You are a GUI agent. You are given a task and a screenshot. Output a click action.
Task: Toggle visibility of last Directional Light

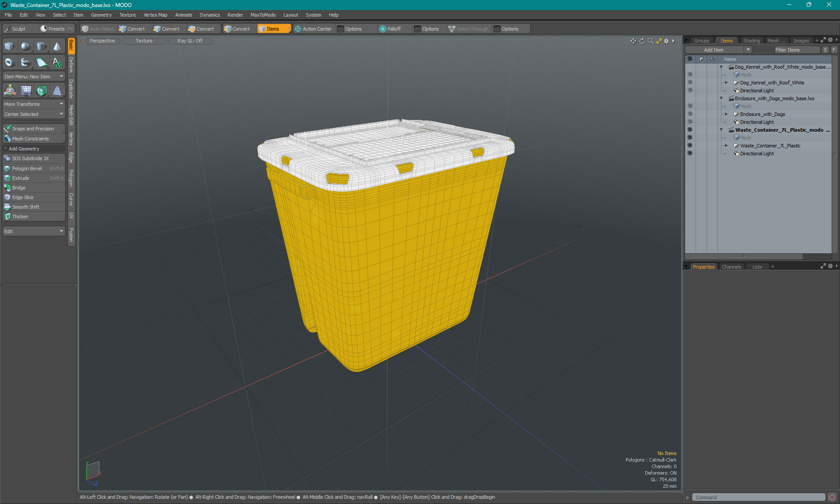pos(690,154)
